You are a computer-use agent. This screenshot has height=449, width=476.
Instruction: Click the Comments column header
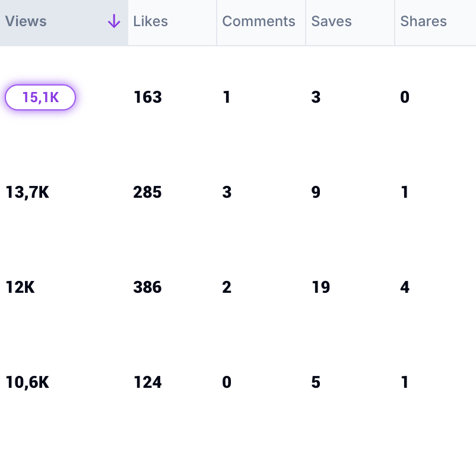(x=258, y=21)
